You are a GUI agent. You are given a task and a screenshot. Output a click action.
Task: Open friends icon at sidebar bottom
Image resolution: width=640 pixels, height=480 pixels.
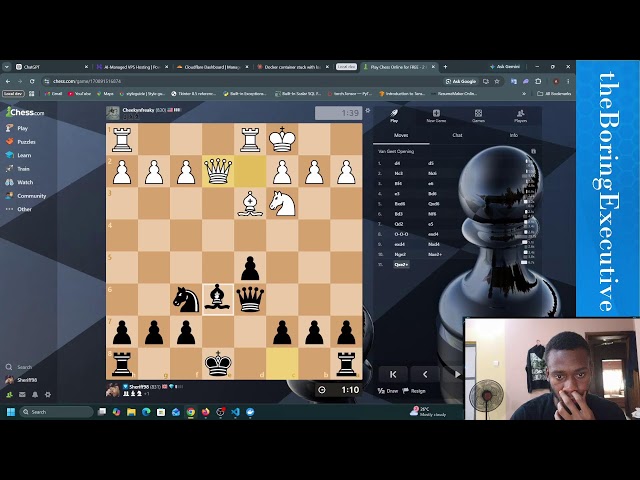coord(9,394)
